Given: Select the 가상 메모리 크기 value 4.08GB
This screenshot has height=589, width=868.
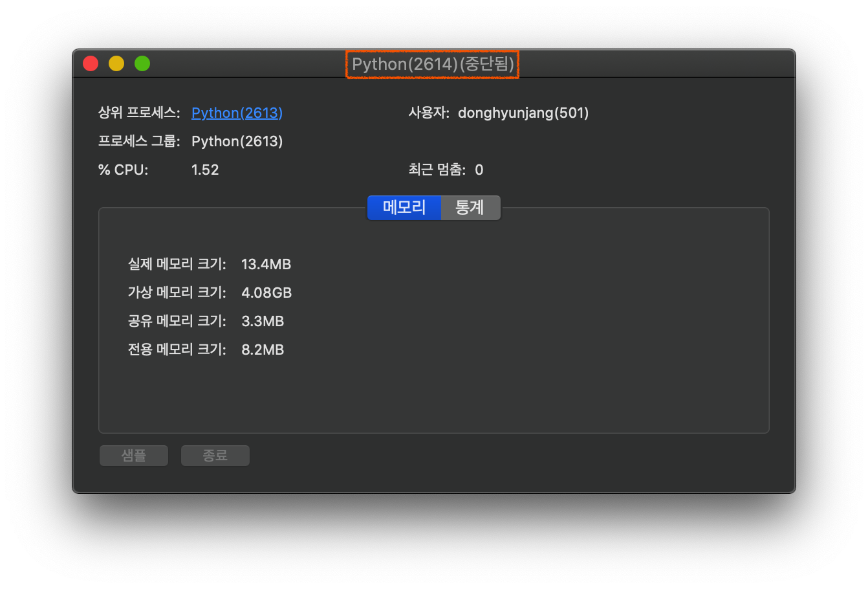Looking at the screenshot, I should tap(266, 293).
